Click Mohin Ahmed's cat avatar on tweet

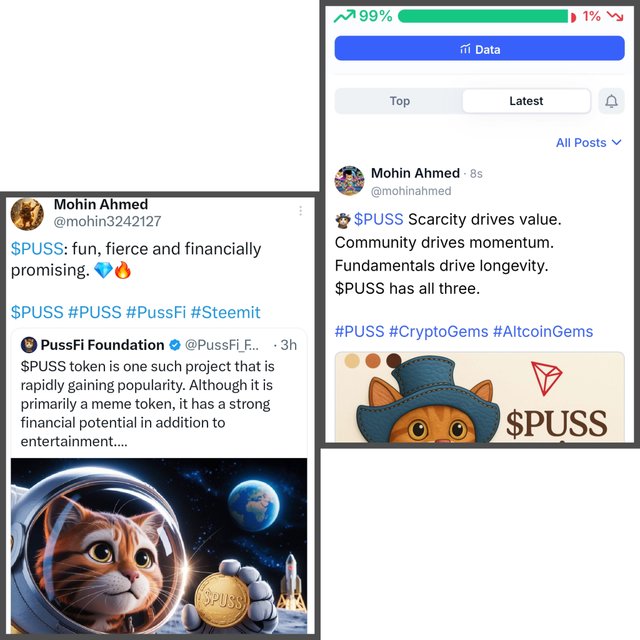[x=27, y=214]
